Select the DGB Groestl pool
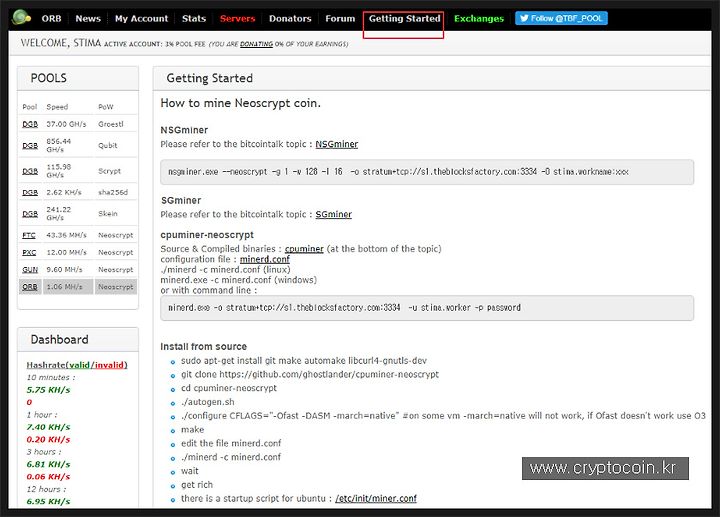The image size is (720, 517). point(30,124)
